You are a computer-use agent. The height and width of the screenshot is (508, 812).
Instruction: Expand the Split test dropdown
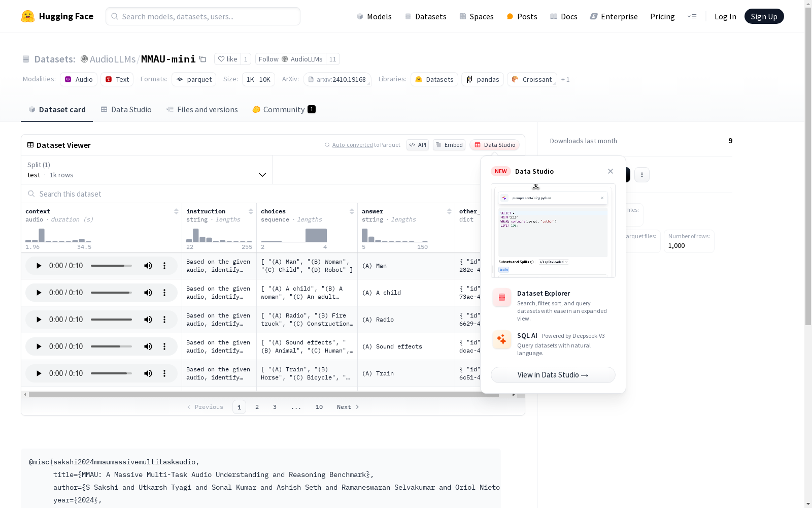(x=147, y=170)
